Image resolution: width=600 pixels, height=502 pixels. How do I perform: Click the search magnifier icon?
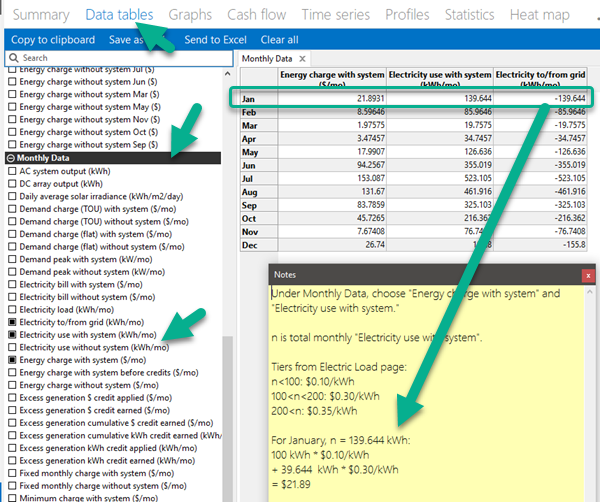(x=12, y=58)
